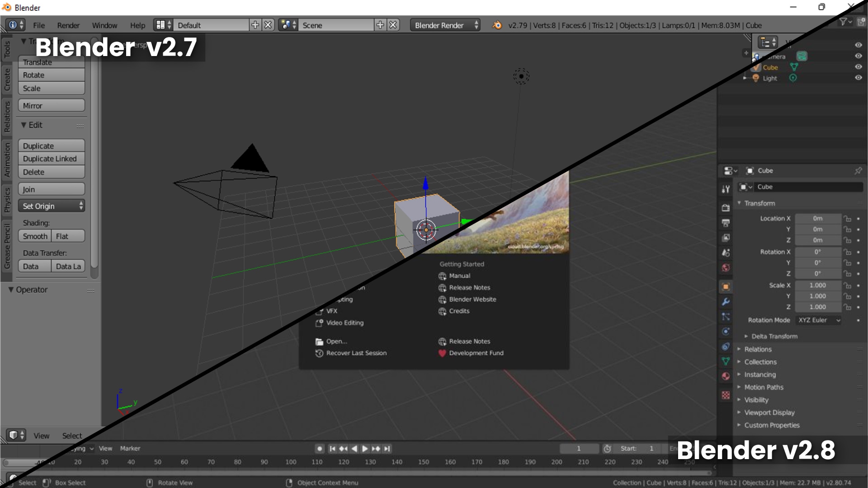Click the outliner filter funnel icon
Viewport: 868px width, 488px height.
click(844, 22)
